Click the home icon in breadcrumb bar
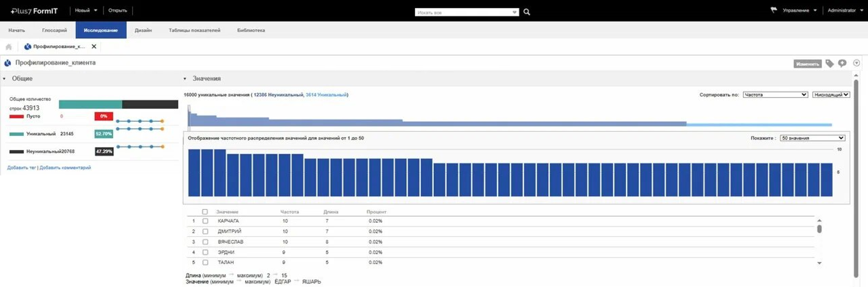868x287 pixels. coord(9,47)
